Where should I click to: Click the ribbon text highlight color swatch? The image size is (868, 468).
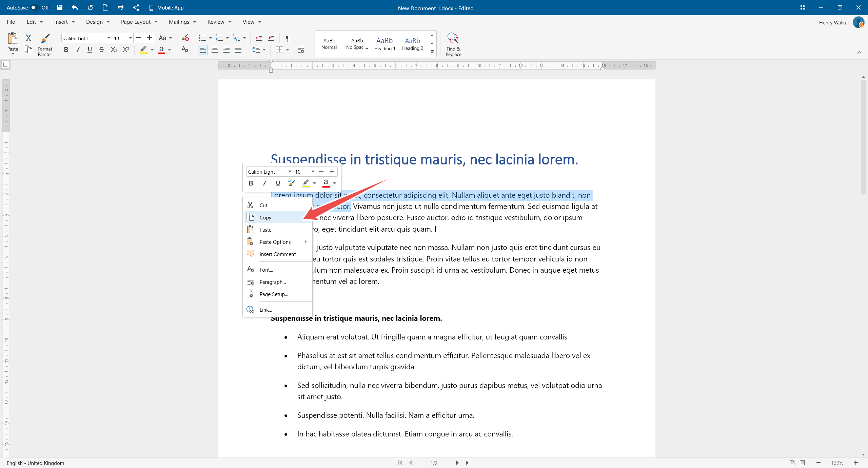(144, 50)
